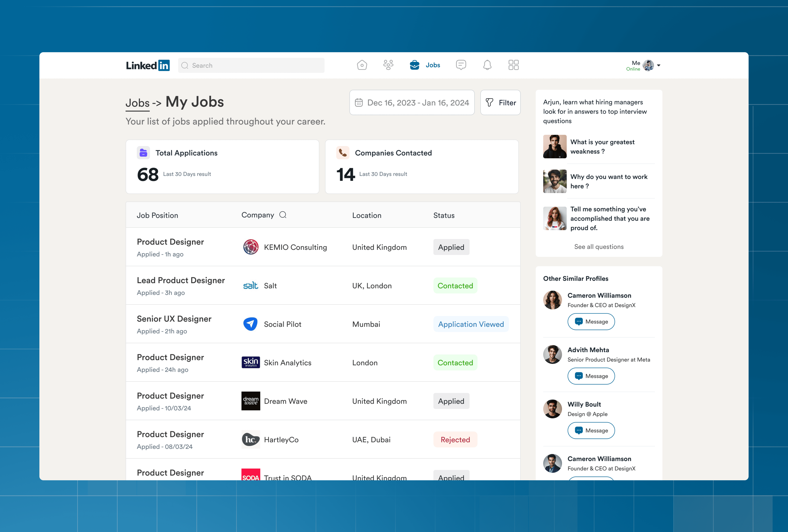This screenshot has width=788, height=532.
Task: Click the Social Pilot logo icon
Action: (251, 324)
